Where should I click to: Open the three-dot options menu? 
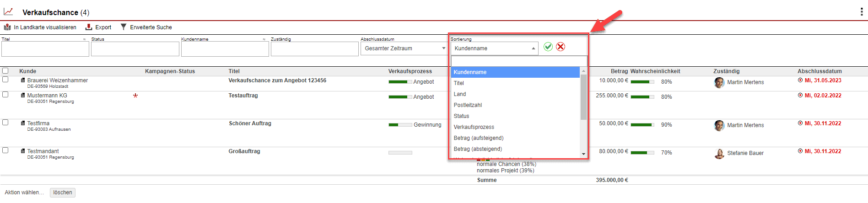point(862,12)
